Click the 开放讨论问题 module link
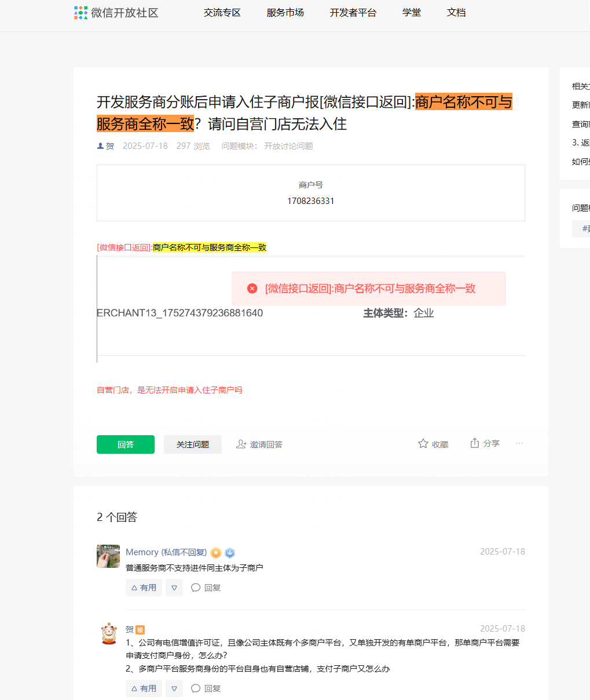 289,146
